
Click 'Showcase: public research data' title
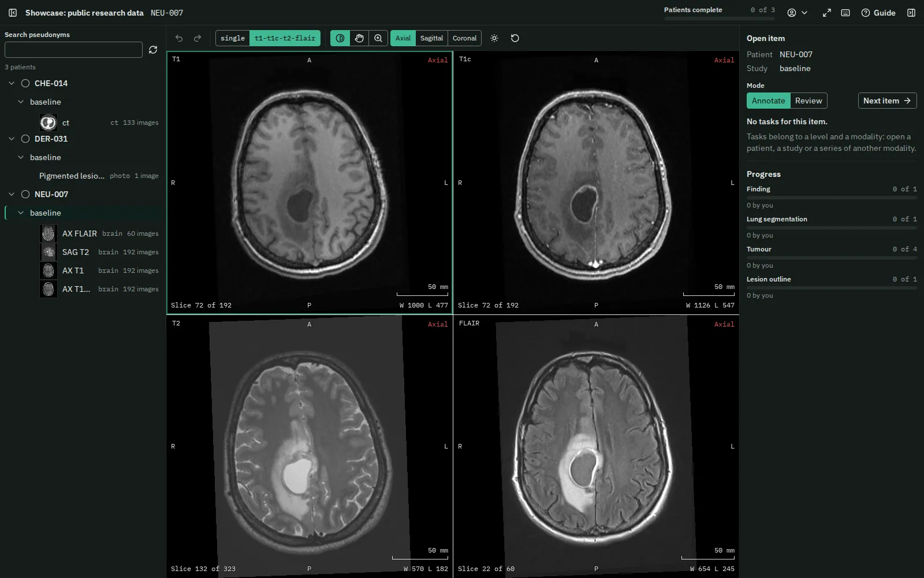coord(84,13)
